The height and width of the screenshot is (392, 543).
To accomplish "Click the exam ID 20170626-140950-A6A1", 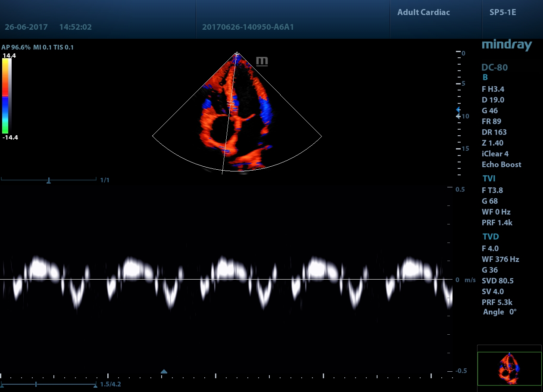I will [x=248, y=27].
